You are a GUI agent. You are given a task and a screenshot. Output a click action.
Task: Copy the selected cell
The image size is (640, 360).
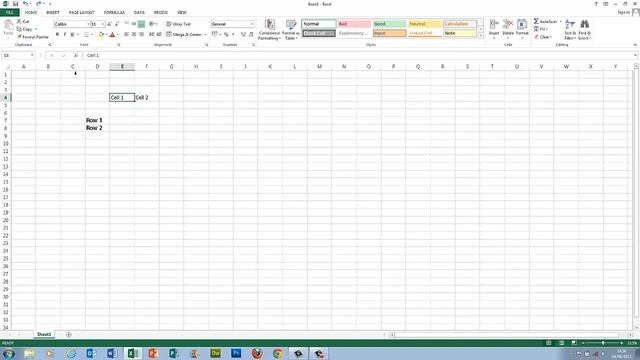25,29
